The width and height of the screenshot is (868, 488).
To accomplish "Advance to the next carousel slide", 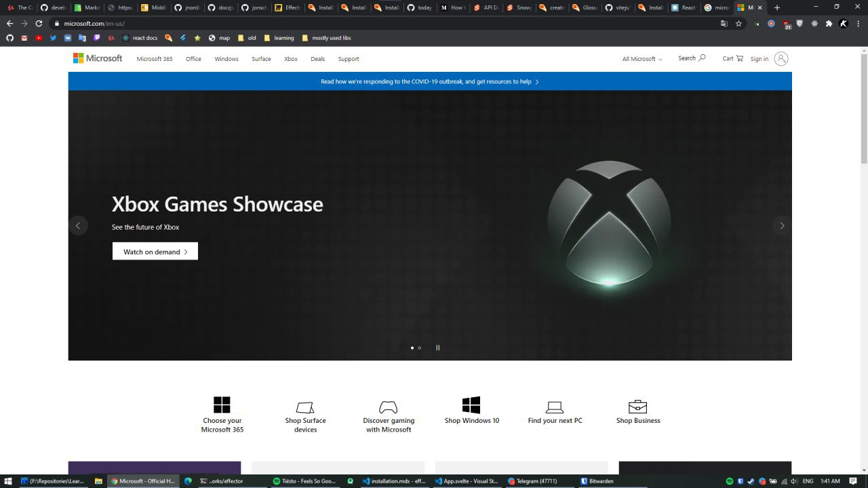I will 782,226.
